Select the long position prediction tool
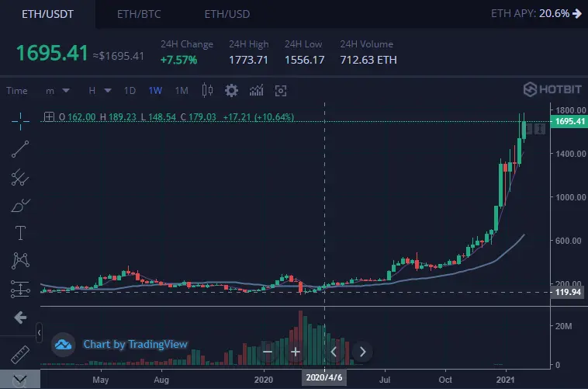This screenshot has height=389, width=588. [x=20, y=289]
